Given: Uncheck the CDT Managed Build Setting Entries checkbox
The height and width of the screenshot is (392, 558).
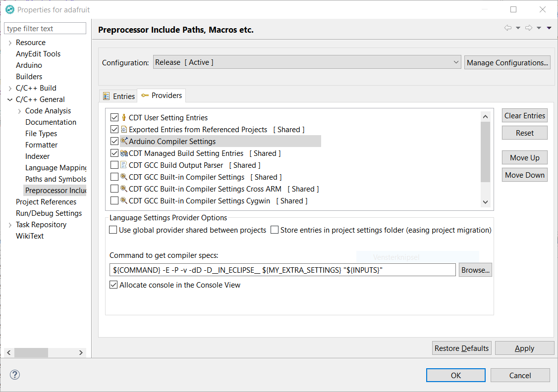Looking at the screenshot, I should point(114,153).
